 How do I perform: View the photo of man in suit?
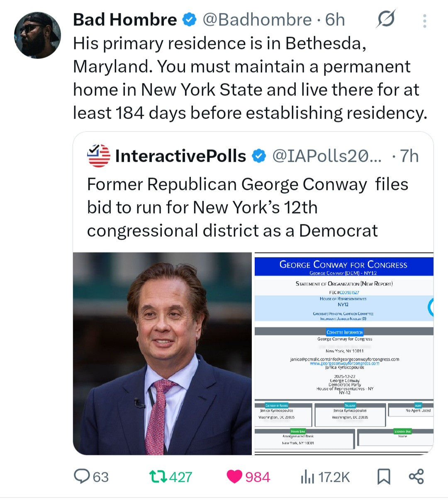click(x=163, y=353)
